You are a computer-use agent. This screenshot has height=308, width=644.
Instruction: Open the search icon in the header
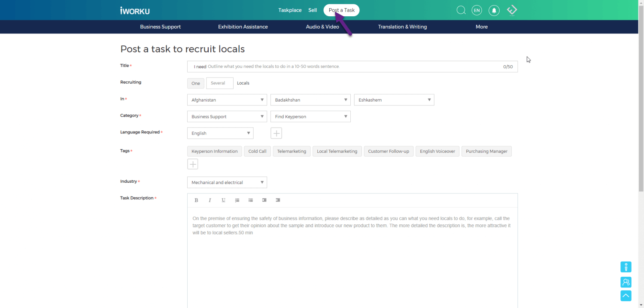461,10
